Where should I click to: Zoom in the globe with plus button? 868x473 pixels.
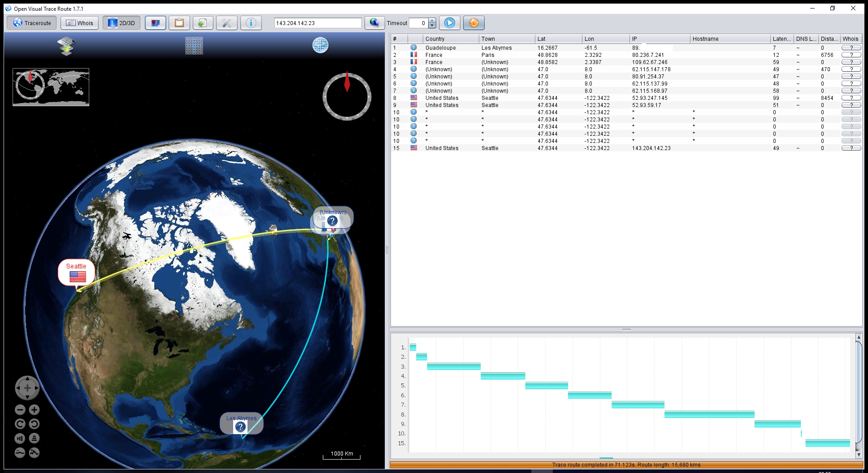click(35, 410)
